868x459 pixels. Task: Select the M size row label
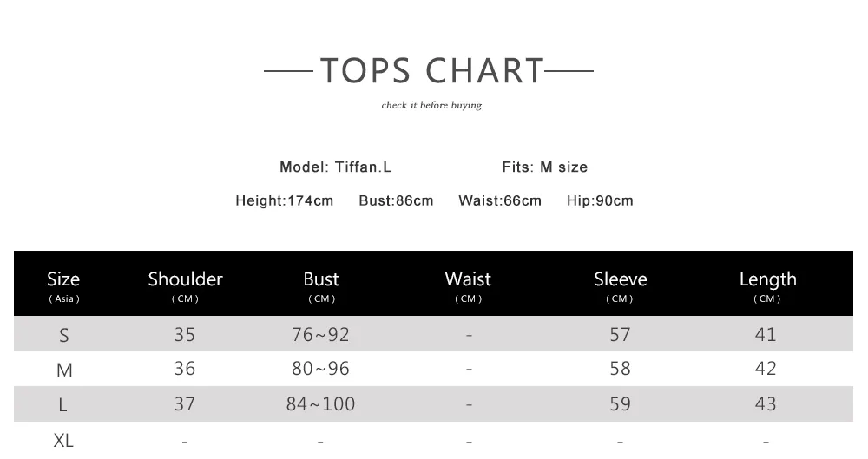(x=64, y=370)
